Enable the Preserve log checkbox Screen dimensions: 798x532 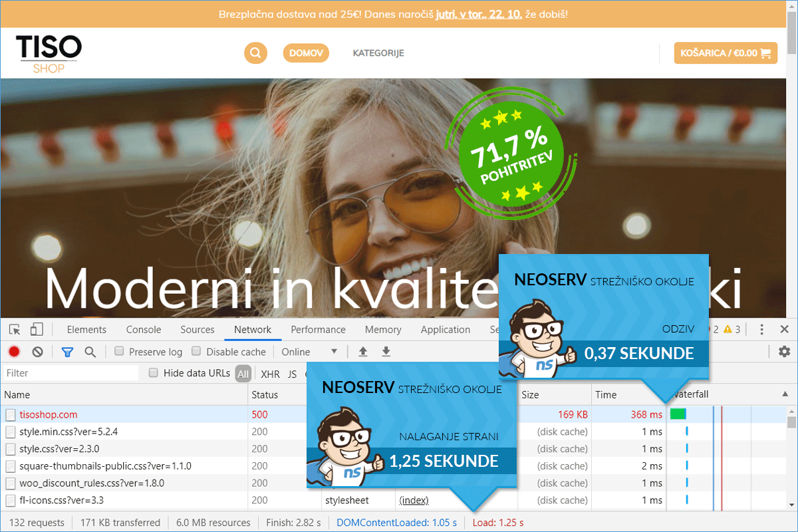119,351
